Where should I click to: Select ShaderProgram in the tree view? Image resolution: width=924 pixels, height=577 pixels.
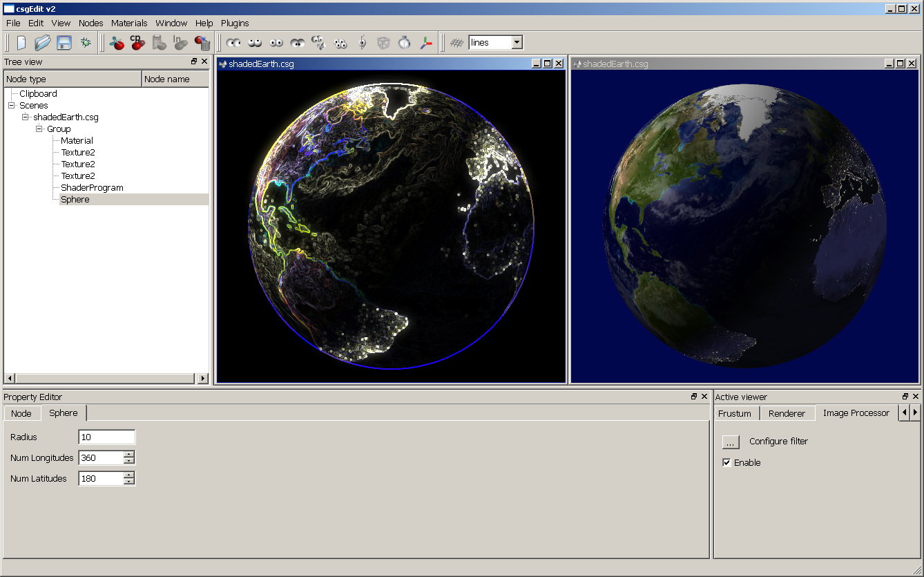(92, 187)
